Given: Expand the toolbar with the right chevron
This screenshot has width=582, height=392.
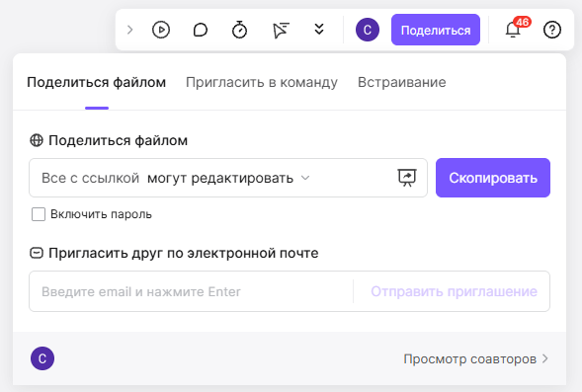Looking at the screenshot, I should click(x=129, y=30).
